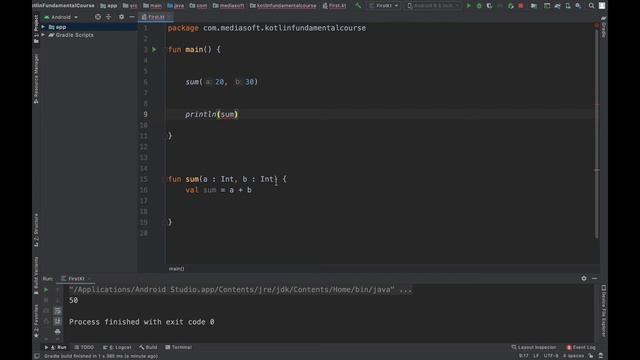Build project using the hammer icon
The width and height of the screenshot is (640, 360).
point(358,6)
